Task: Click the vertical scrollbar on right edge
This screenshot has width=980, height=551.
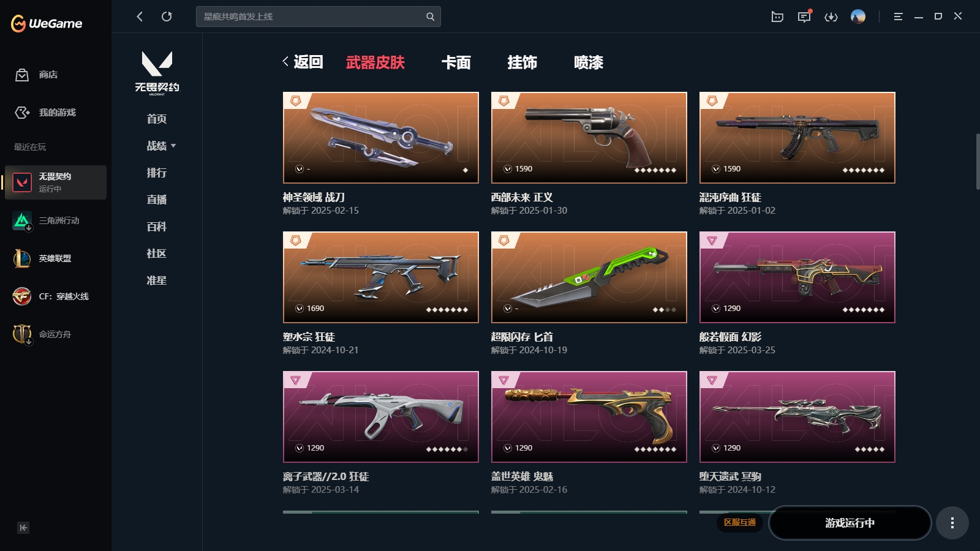Action: point(978,162)
